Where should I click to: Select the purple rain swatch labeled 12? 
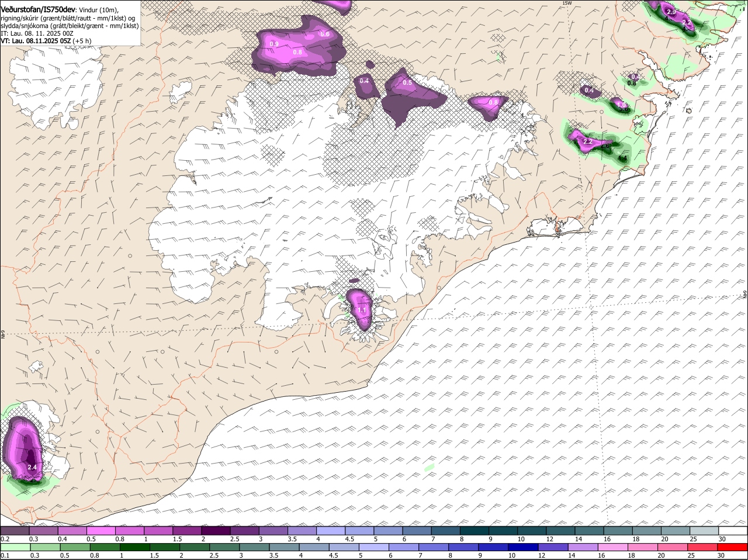click(552, 547)
